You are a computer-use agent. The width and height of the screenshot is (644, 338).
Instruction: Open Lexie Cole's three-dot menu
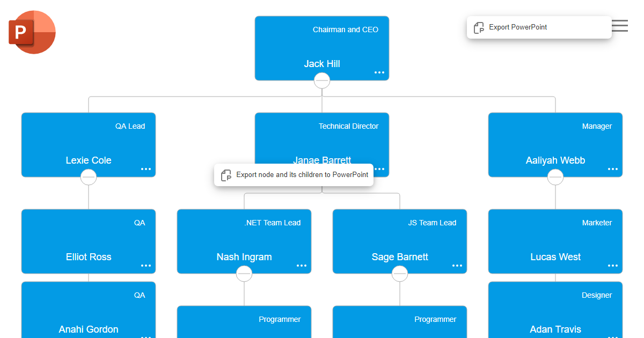(x=146, y=169)
